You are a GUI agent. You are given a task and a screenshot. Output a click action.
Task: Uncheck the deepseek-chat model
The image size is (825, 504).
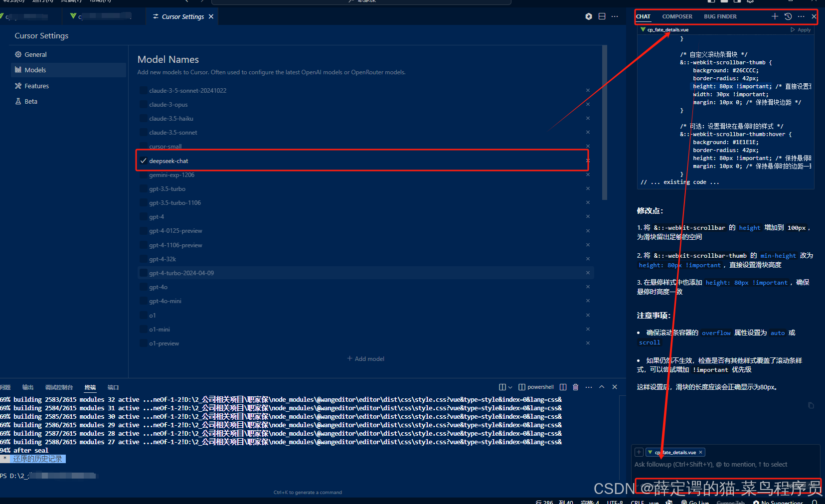point(144,161)
